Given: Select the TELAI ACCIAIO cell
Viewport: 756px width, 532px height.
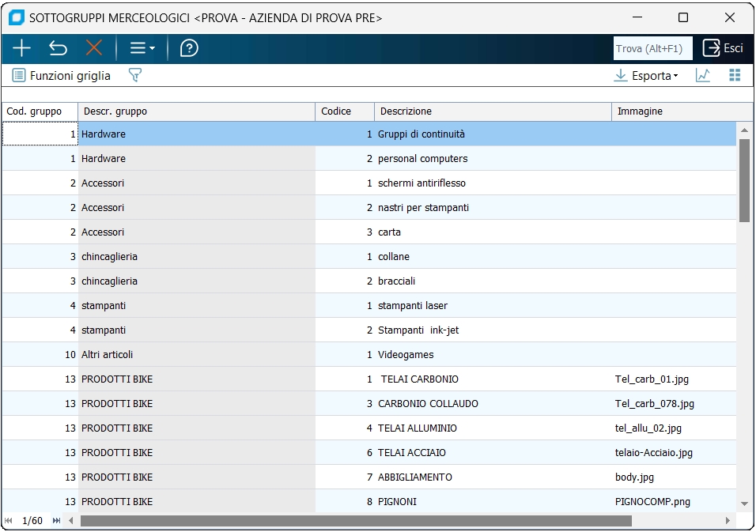Looking at the screenshot, I should [x=493, y=453].
